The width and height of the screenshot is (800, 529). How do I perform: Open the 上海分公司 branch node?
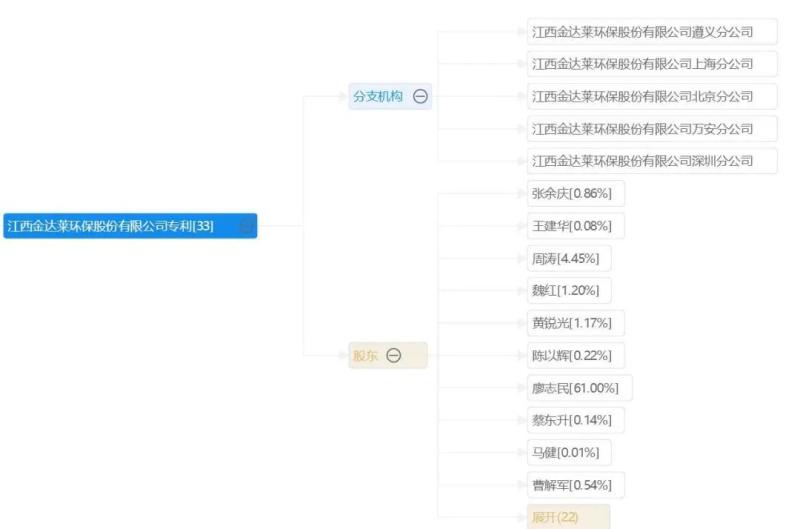pyautogui.click(x=652, y=64)
